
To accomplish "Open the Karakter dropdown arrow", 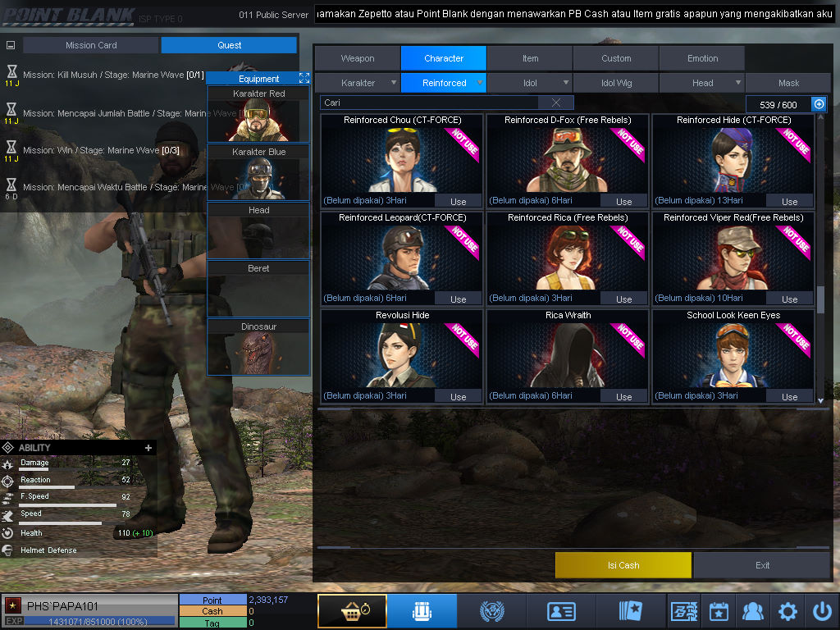I will 394,83.
